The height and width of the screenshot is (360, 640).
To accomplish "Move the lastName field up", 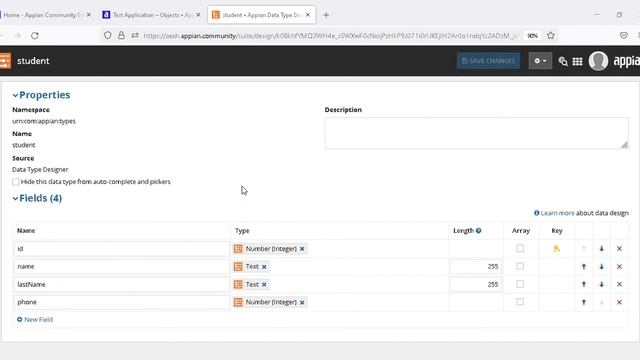I will coord(584,284).
